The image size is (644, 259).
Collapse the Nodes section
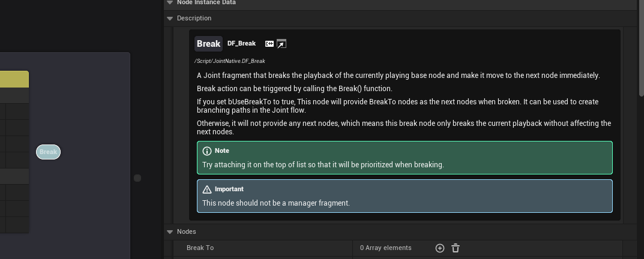coord(170,232)
